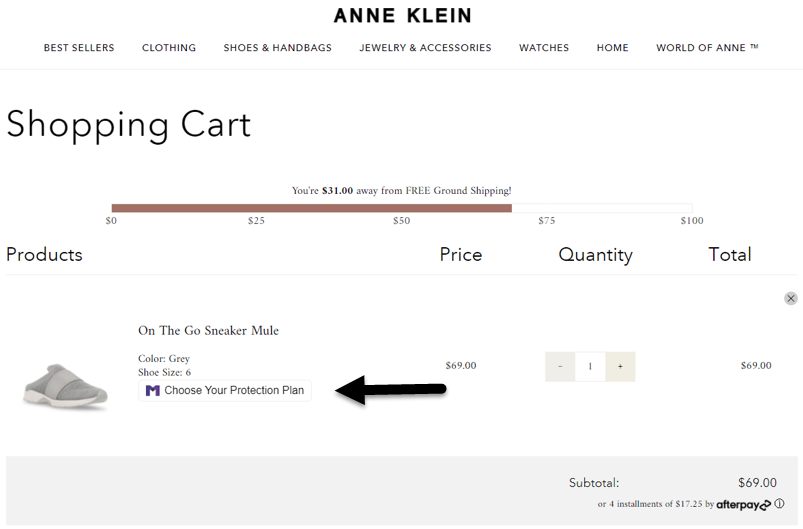Click the purple protection plan M icon
The height and width of the screenshot is (529, 803).
click(153, 390)
